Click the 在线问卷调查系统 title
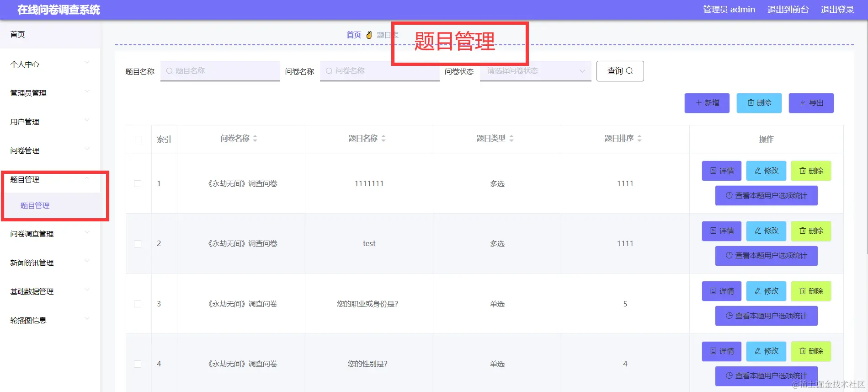This screenshot has width=868, height=392. [59, 10]
